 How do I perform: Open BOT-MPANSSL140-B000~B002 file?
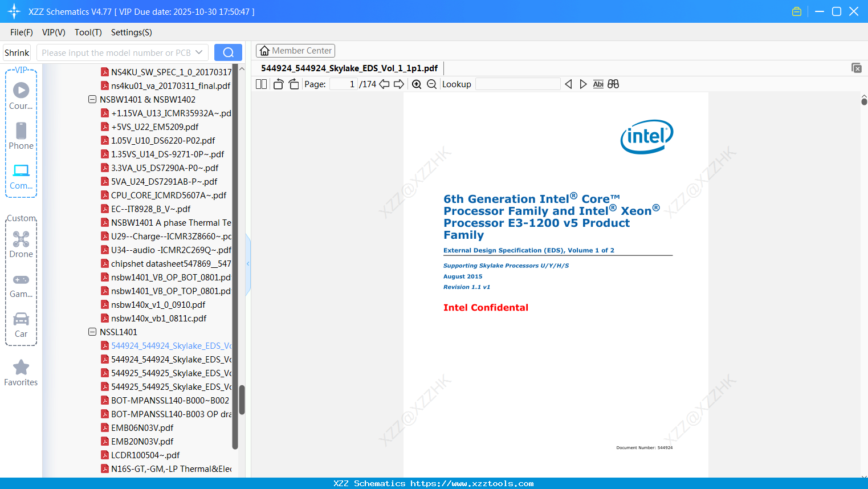pos(165,400)
